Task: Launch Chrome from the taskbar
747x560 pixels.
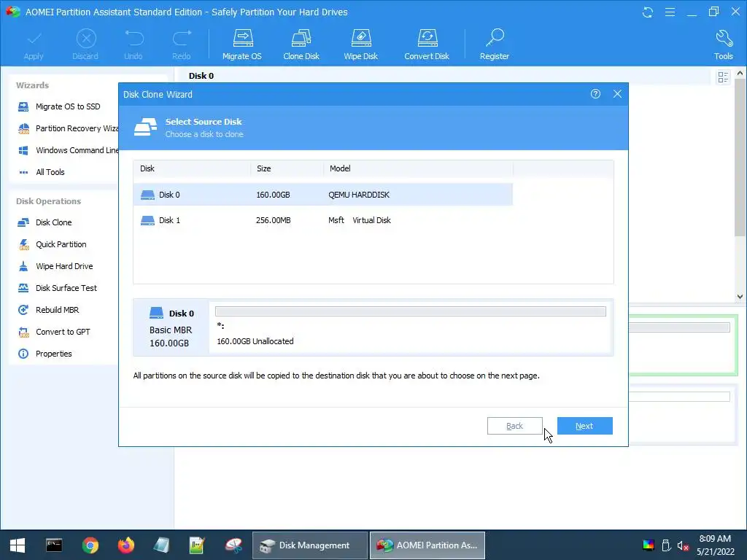Action: pyautogui.click(x=90, y=545)
